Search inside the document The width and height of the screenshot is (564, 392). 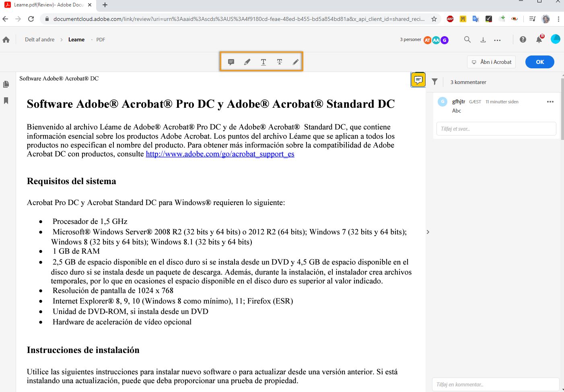pyautogui.click(x=467, y=39)
